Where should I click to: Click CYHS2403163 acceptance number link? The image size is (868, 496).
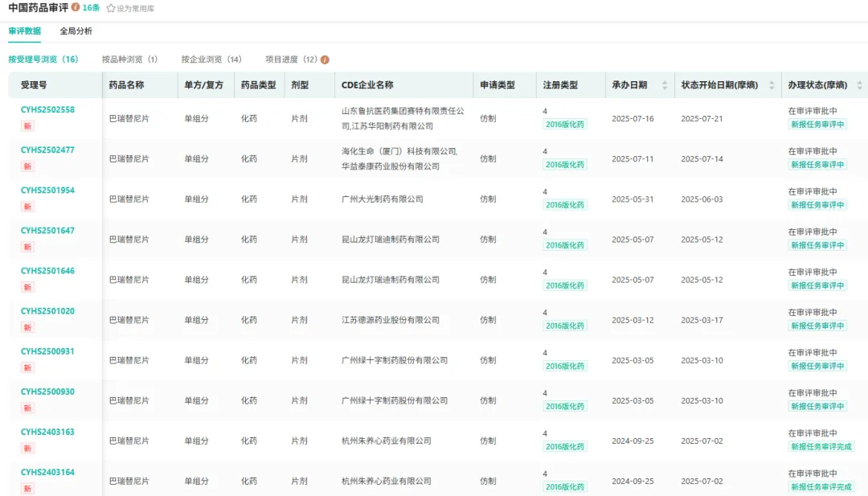47,432
